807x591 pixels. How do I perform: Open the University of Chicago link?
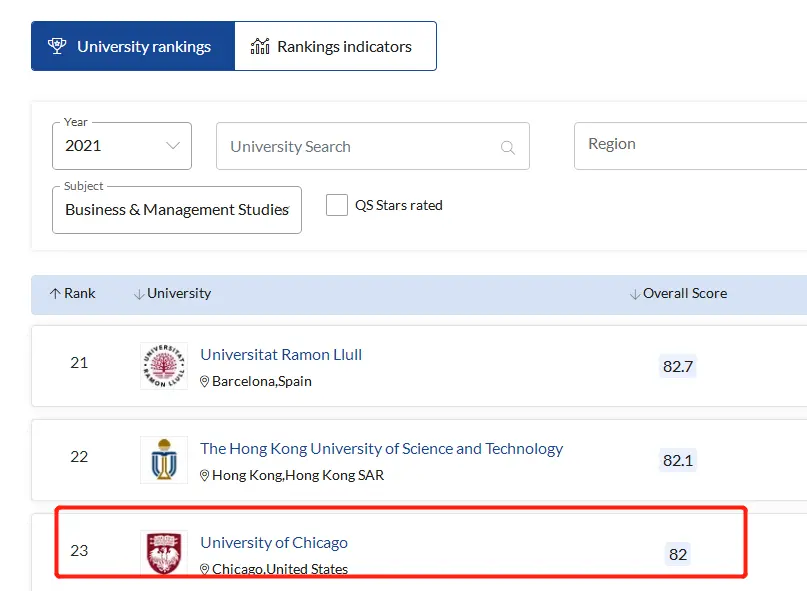coord(274,543)
